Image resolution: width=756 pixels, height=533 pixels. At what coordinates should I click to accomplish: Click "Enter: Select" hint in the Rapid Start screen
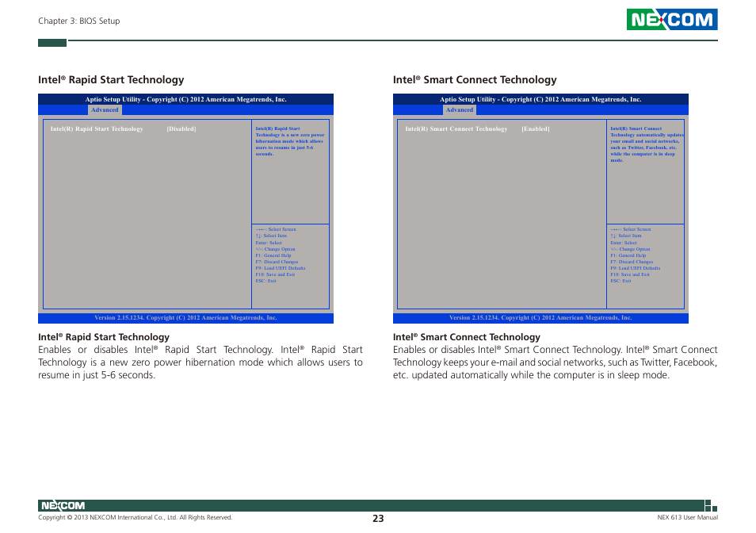pos(269,243)
